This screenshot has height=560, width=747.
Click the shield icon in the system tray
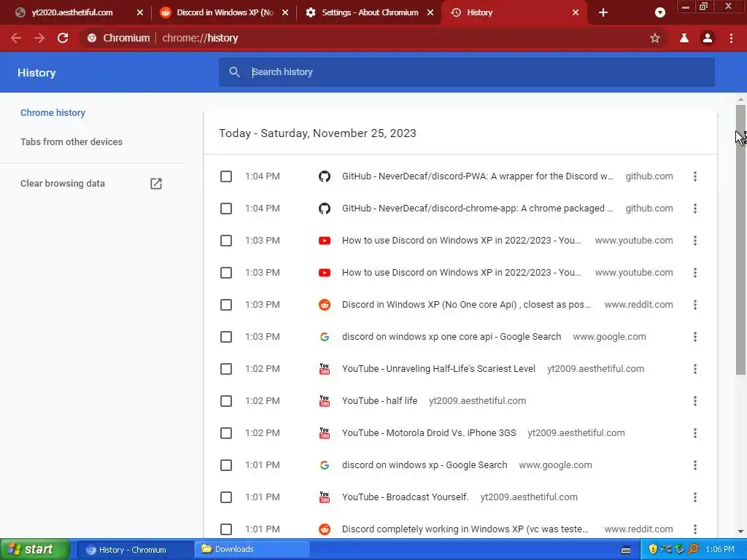(x=653, y=549)
